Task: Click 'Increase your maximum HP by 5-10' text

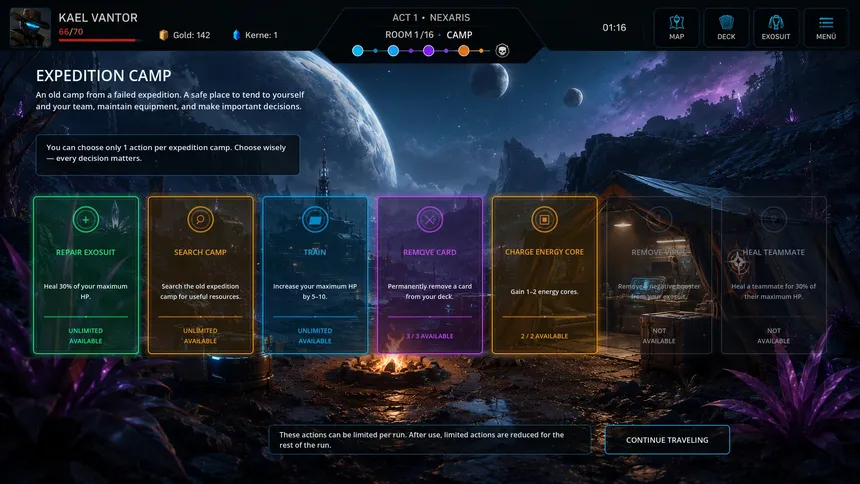Action: tap(315, 291)
